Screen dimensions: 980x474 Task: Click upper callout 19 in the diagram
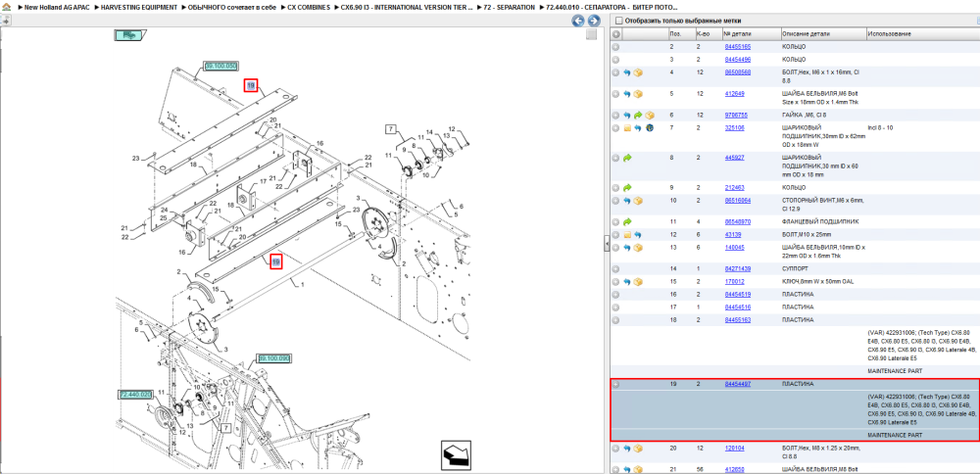(251, 85)
